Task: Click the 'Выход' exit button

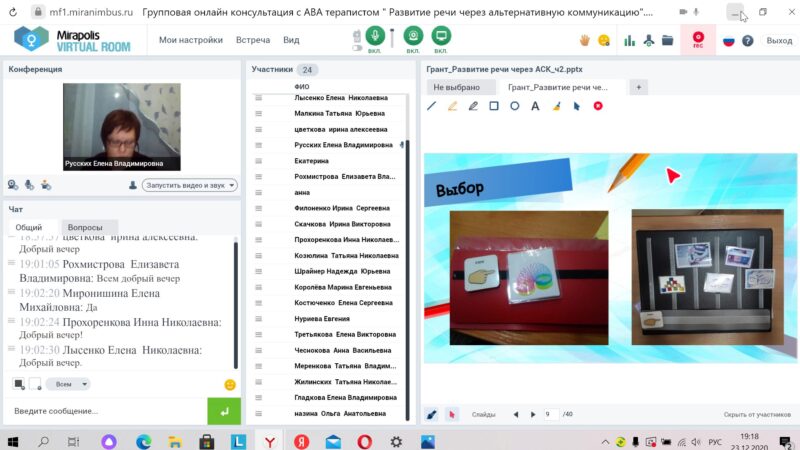Action: (x=779, y=41)
